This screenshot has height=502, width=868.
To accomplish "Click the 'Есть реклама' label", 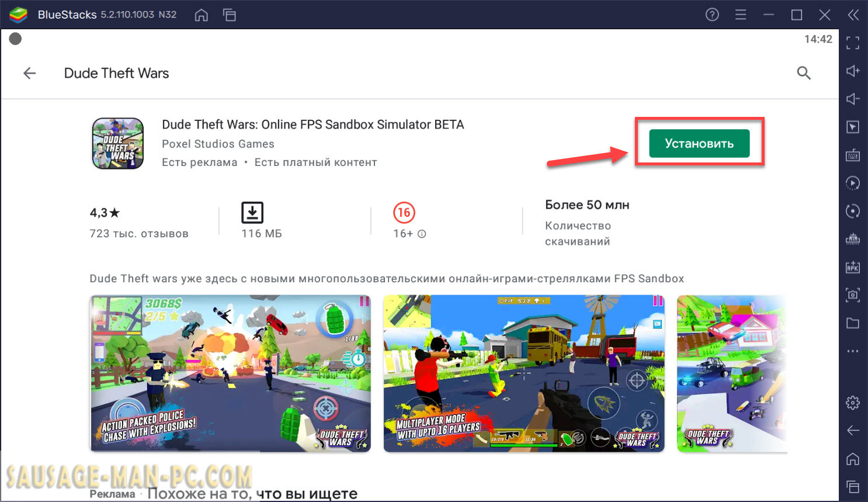I will click(200, 162).
